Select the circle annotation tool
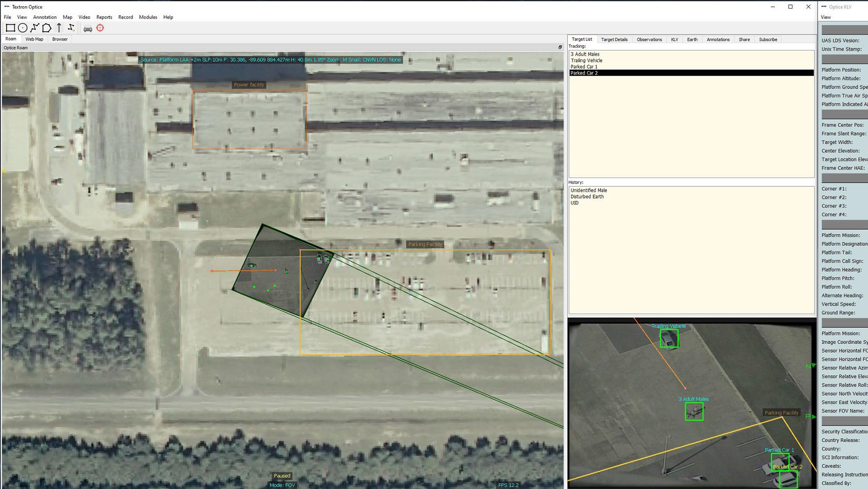This screenshot has width=868, height=489. pyautogui.click(x=23, y=28)
